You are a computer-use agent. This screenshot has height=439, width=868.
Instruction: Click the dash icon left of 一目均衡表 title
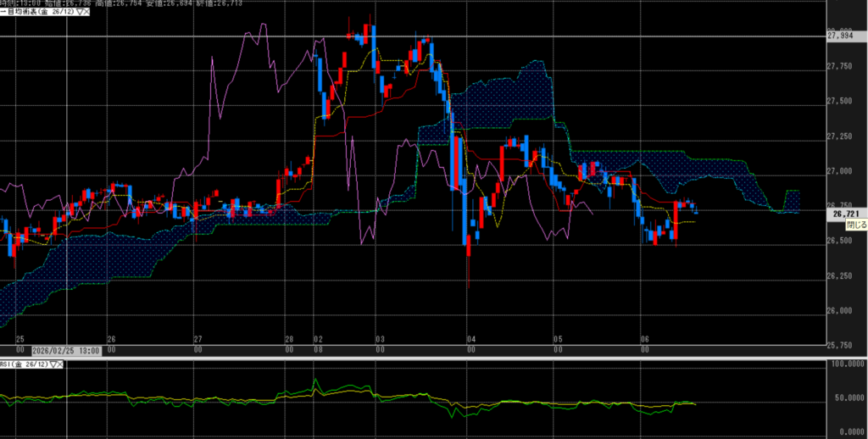3,12
